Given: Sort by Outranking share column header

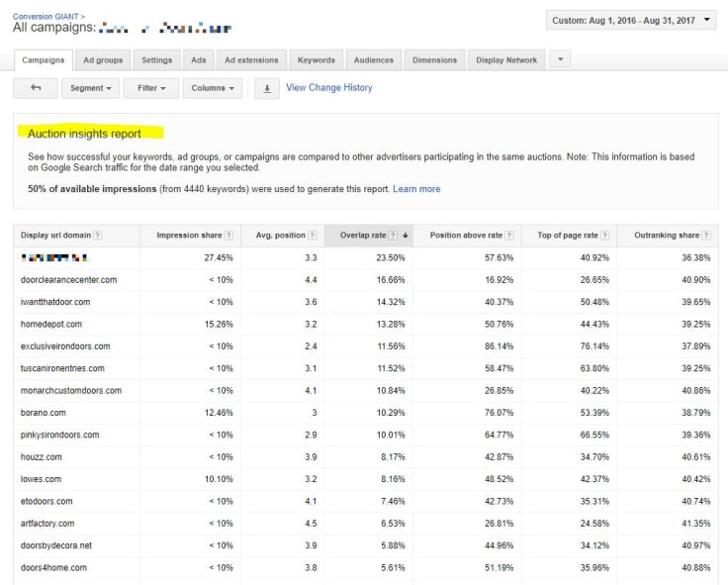Looking at the screenshot, I should 667,236.
